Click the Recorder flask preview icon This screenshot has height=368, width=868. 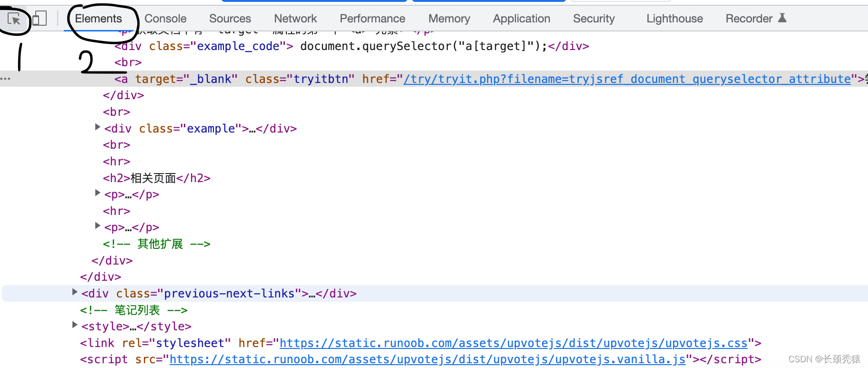[782, 18]
